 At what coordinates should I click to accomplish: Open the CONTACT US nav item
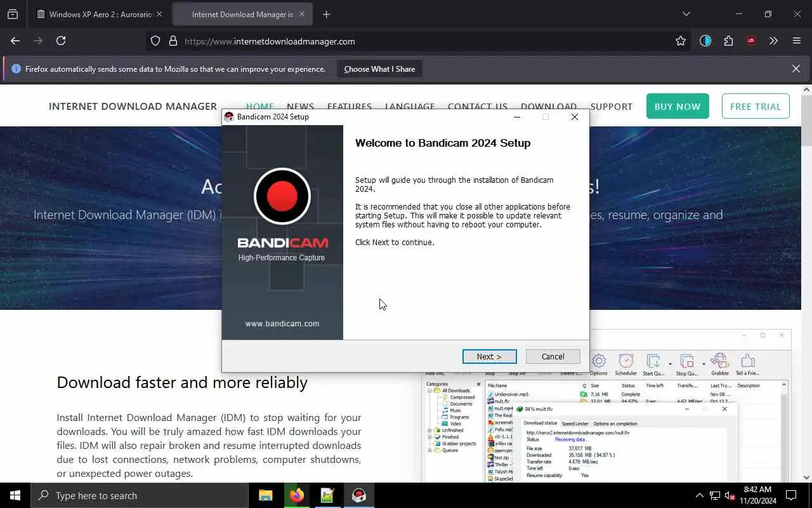tap(478, 106)
